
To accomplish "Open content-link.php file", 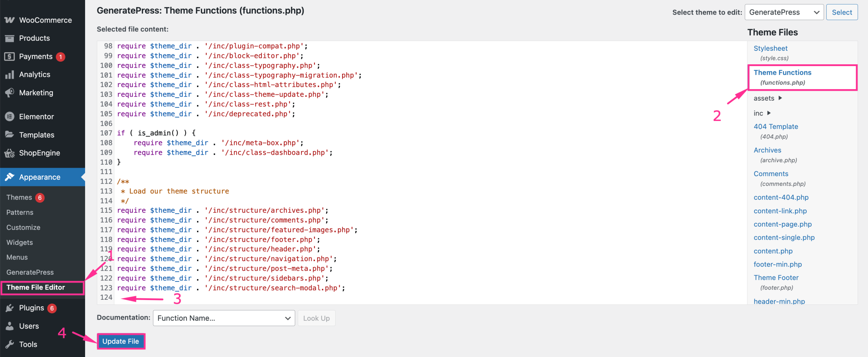I will (x=780, y=211).
